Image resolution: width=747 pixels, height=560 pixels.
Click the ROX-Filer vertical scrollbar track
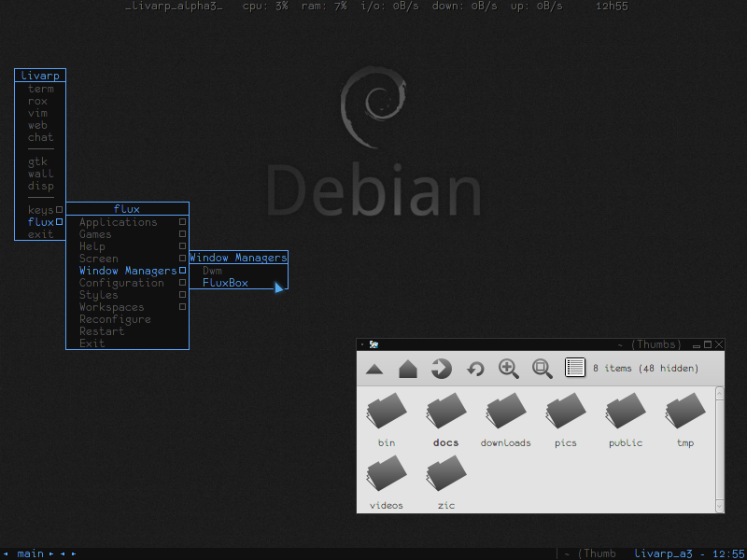[x=719, y=449]
